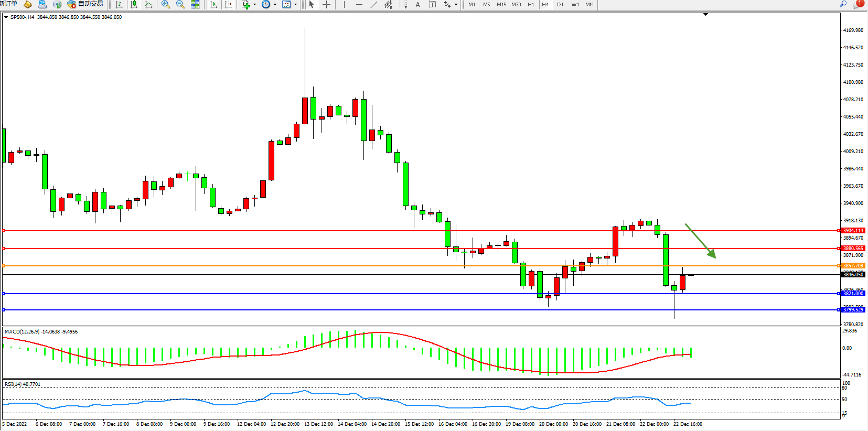
Task: Open the tile windows layout icon
Action: tap(195, 5)
